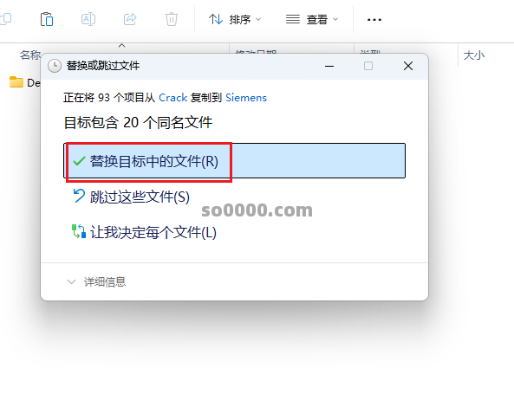The width and height of the screenshot is (514, 420).
Task: Click the Share arrow icon in toolbar
Action: 130,19
